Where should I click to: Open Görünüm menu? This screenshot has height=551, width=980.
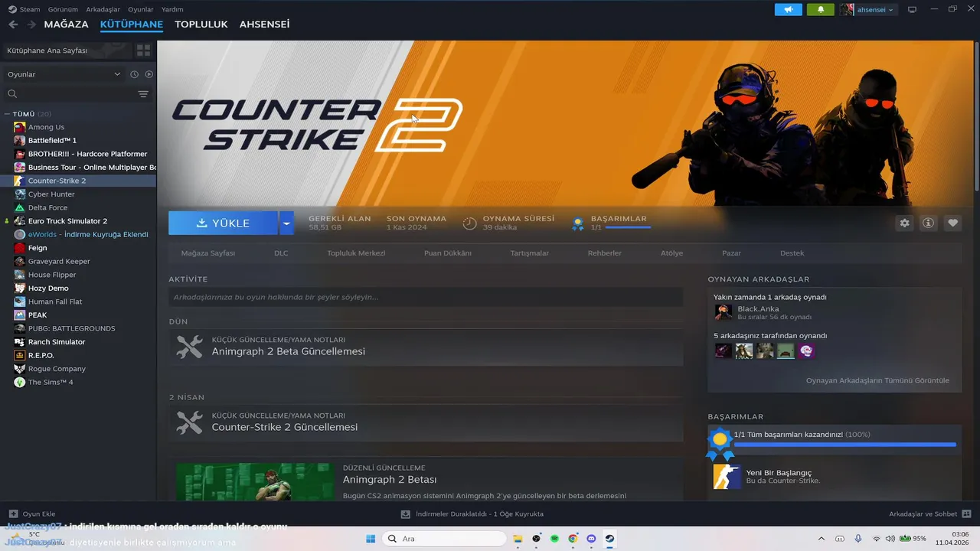(63, 9)
